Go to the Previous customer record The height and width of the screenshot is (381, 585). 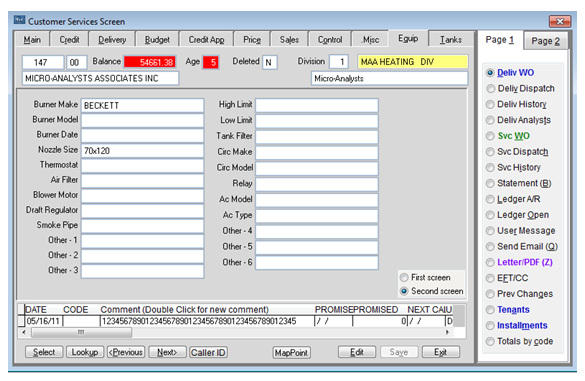point(126,352)
